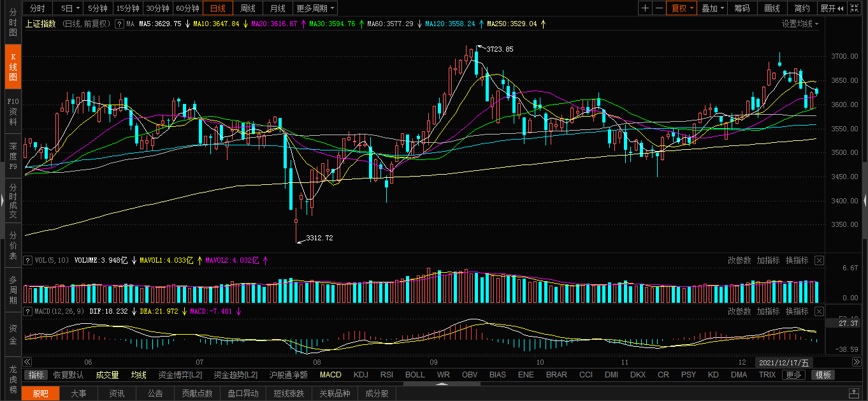Image resolution: width=868 pixels, height=401 pixels.
Task: Open the F10资料 sidebar item
Action: (x=13, y=111)
